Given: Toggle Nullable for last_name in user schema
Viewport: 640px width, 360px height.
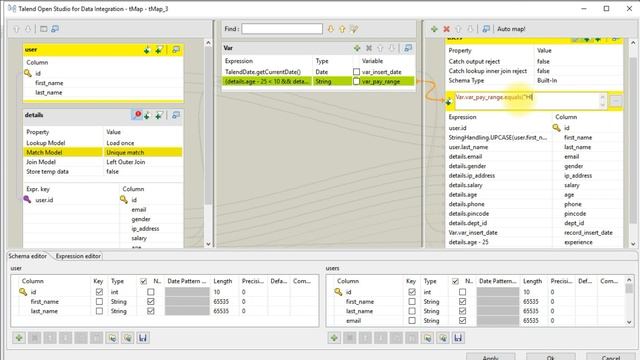Looking at the screenshot, I should point(151,311).
